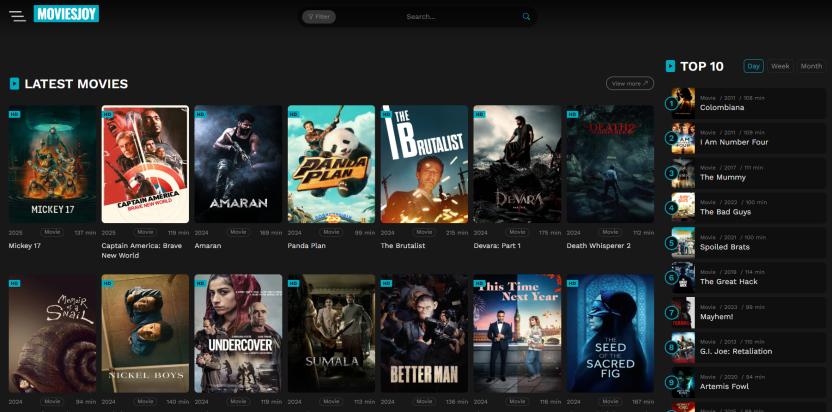Viewport: 832px width, 412px height.
Task: Click the HD badge on Mickey 17
Action: click(x=14, y=114)
